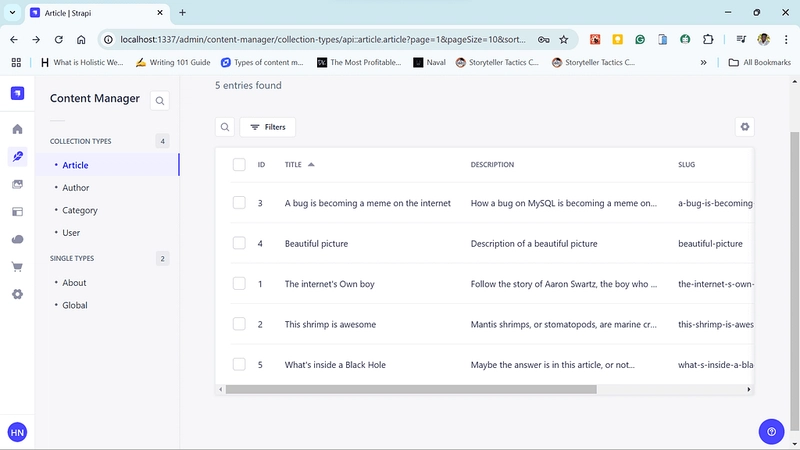Click the entries search magnifier button
The width and height of the screenshot is (800, 450).
pyautogui.click(x=225, y=127)
